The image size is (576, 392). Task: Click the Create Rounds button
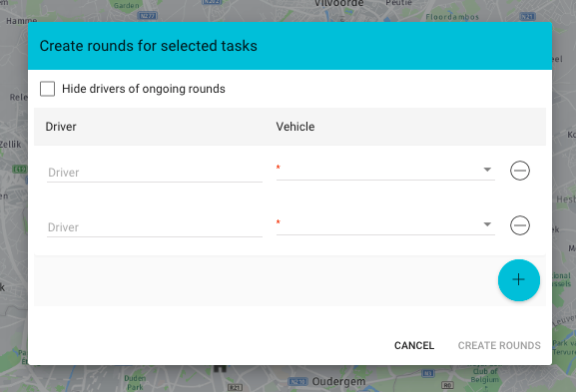pyautogui.click(x=499, y=345)
